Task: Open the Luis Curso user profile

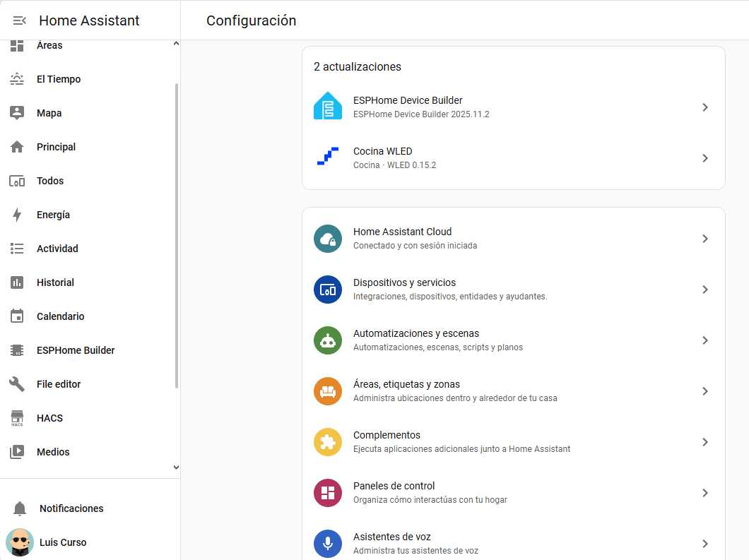Action: [63, 542]
